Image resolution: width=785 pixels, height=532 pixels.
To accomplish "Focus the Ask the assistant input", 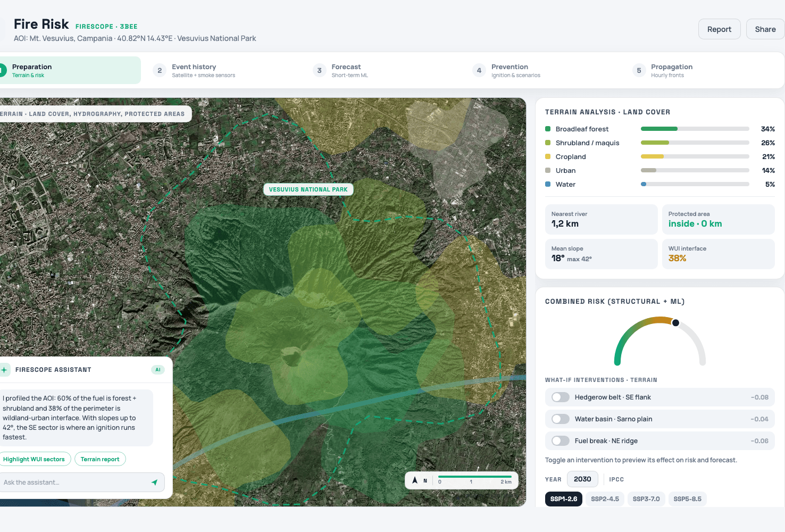I will [x=81, y=483].
